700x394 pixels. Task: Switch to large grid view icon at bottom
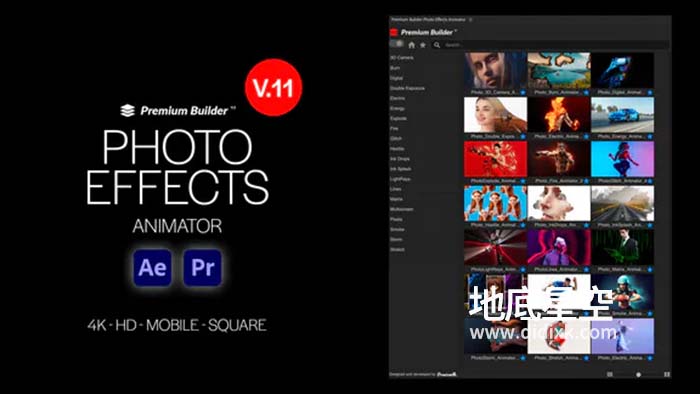coord(667,374)
